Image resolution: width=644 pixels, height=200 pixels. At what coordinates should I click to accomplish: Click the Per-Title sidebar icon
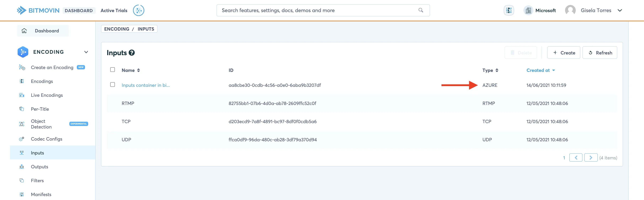tap(22, 109)
